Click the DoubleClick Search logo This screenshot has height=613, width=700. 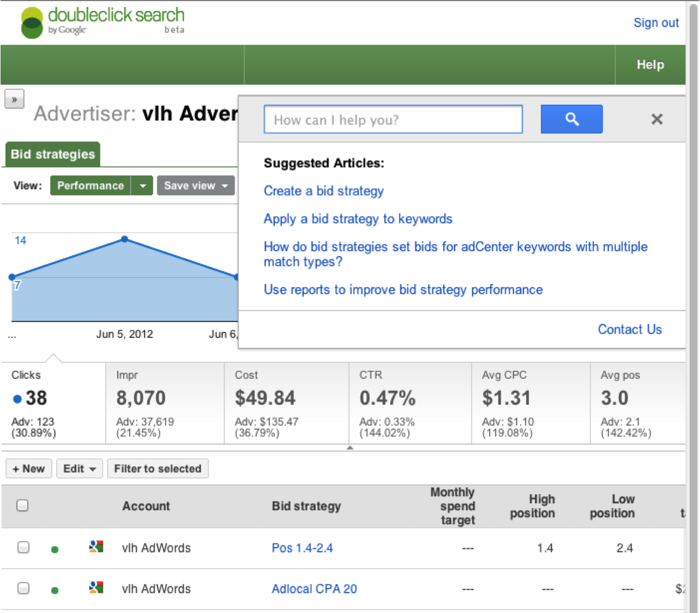point(102,22)
